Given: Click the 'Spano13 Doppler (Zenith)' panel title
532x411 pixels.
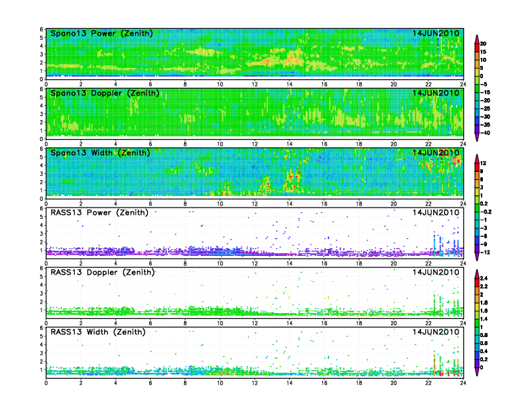Looking at the screenshot, I should click(105, 93).
